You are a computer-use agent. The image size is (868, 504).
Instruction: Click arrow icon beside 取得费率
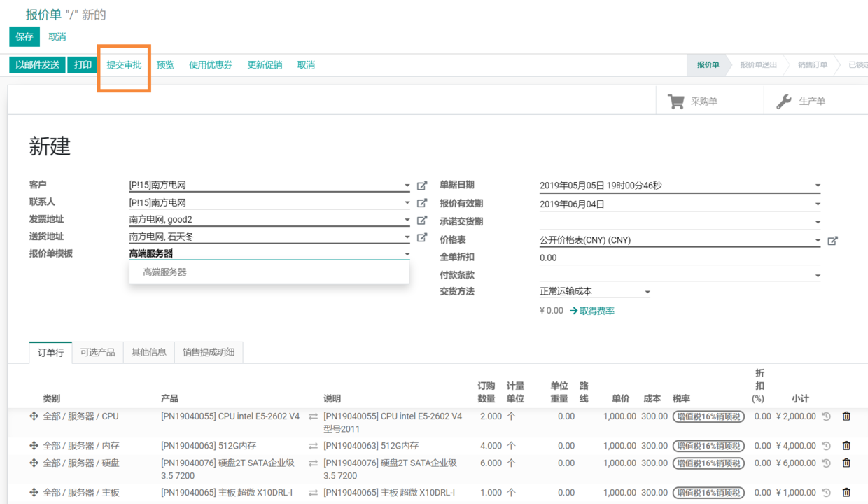click(x=573, y=311)
